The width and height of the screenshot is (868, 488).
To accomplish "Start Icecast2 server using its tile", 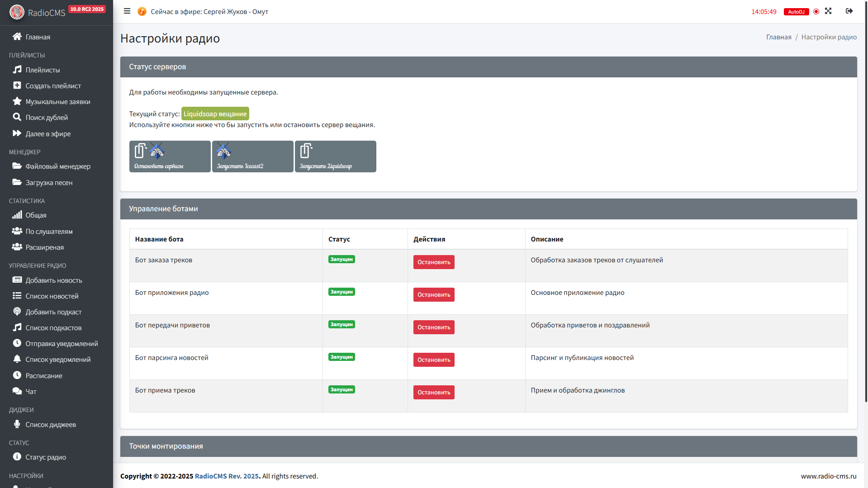I will click(252, 156).
